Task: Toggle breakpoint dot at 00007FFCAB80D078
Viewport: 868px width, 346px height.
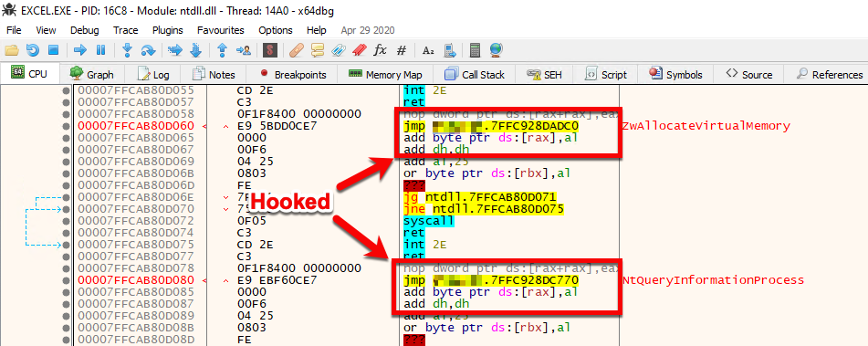Action: (x=66, y=268)
